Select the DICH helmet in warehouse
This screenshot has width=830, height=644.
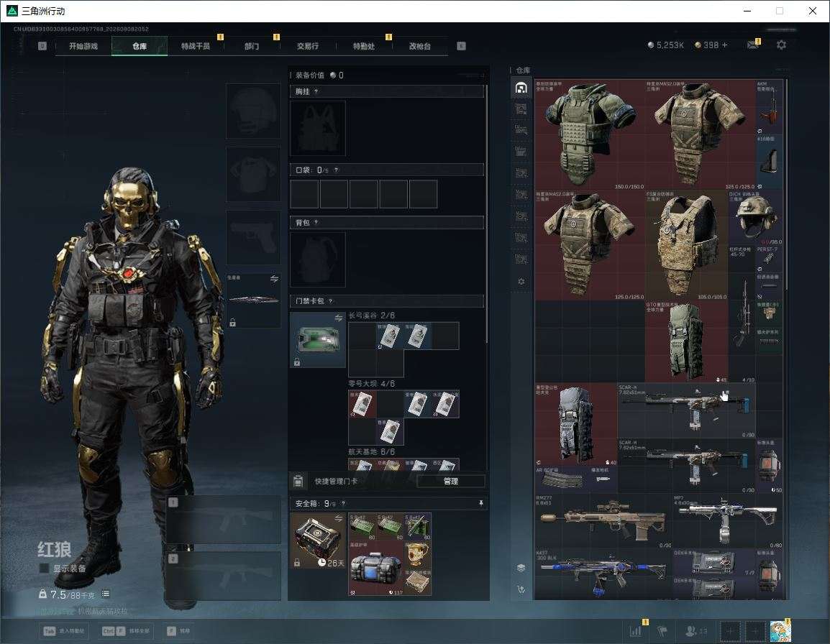(754, 218)
